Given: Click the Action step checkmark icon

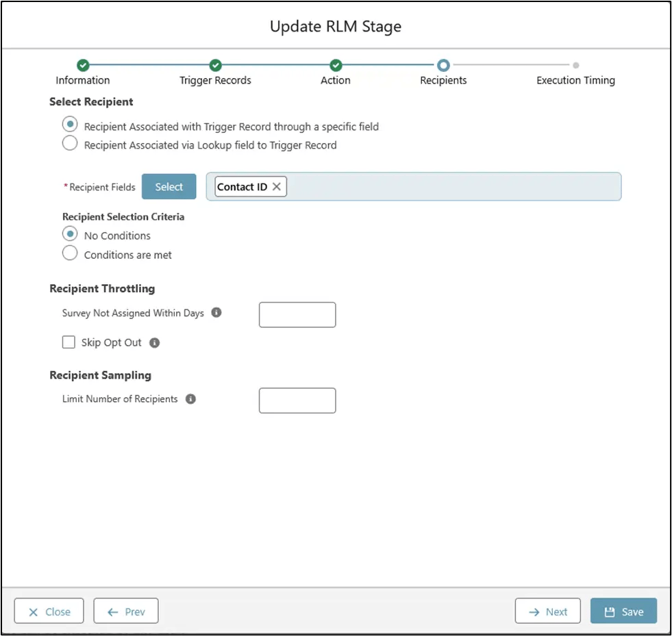Looking at the screenshot, I should point(336,65).
